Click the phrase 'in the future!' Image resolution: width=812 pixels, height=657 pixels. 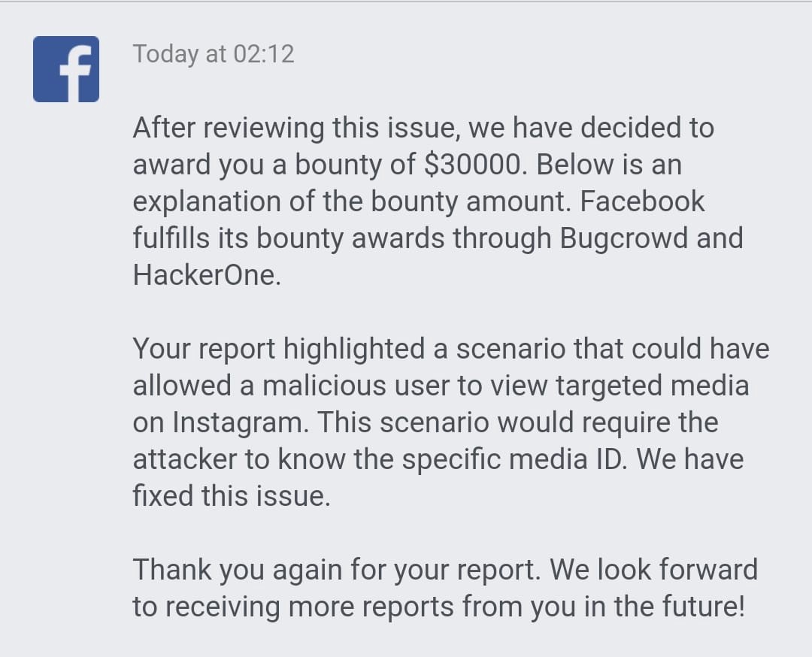click(665, 606)
